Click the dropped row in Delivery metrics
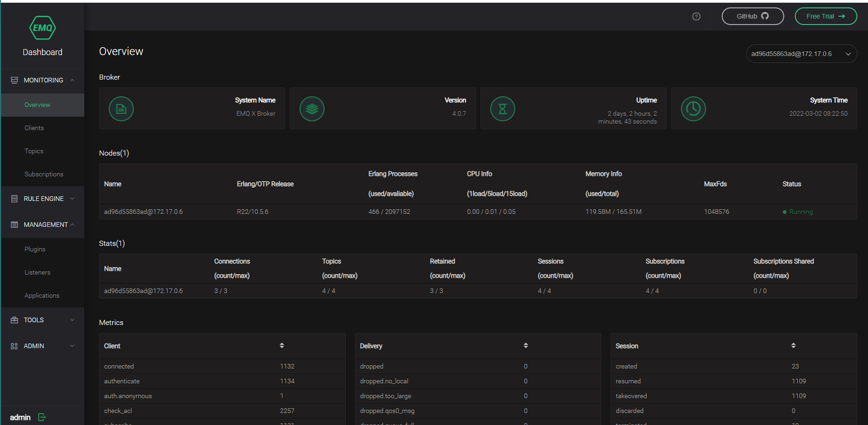Screen dimensions: 868x425 pyautogui.click(x=478, y=366)
